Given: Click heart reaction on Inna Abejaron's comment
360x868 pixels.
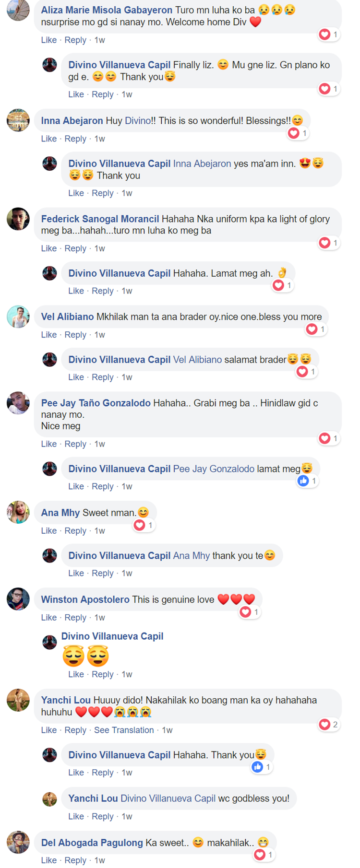Looking at the screenshot, I should (298, 133).
